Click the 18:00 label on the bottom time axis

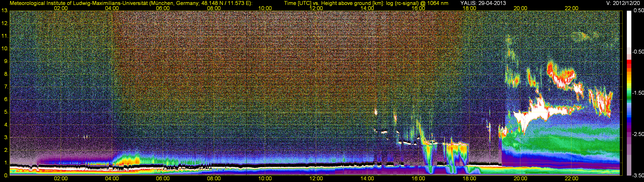tap(469, 179)
